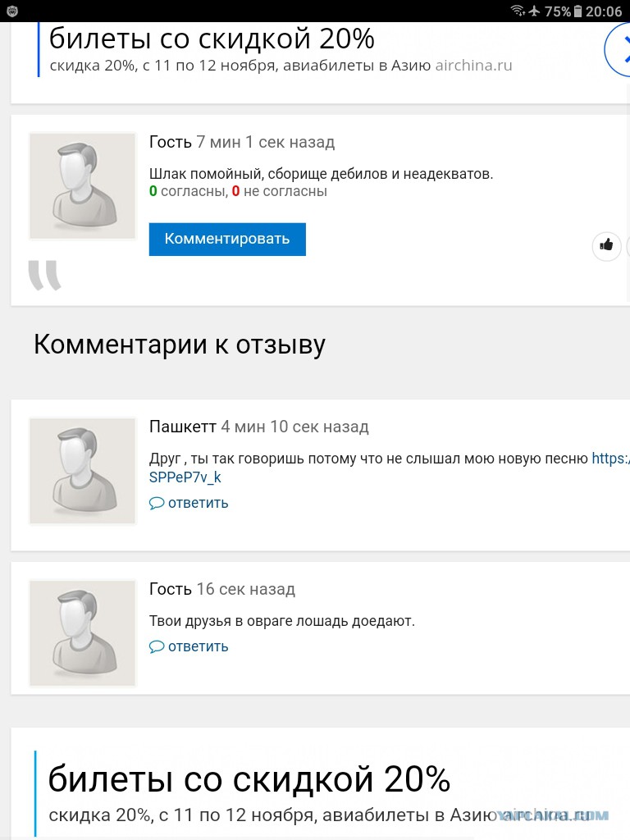Tap the airplane mode icon in status bar

point(534,11)
